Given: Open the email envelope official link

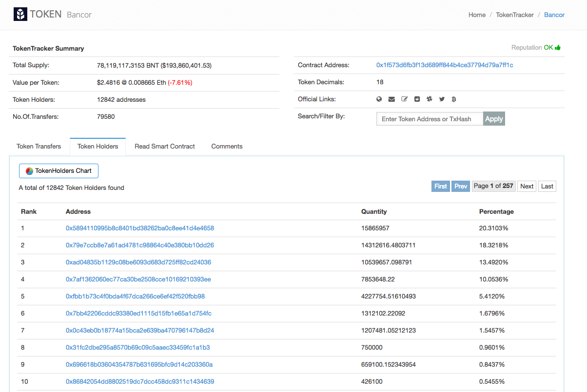Looking at the screenshot, I should 391,99.
